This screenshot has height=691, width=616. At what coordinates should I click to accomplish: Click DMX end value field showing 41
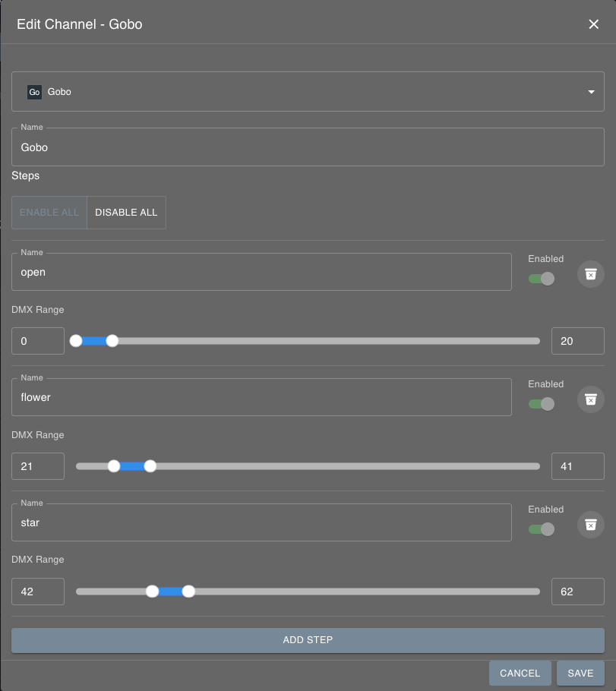(577, 465)
